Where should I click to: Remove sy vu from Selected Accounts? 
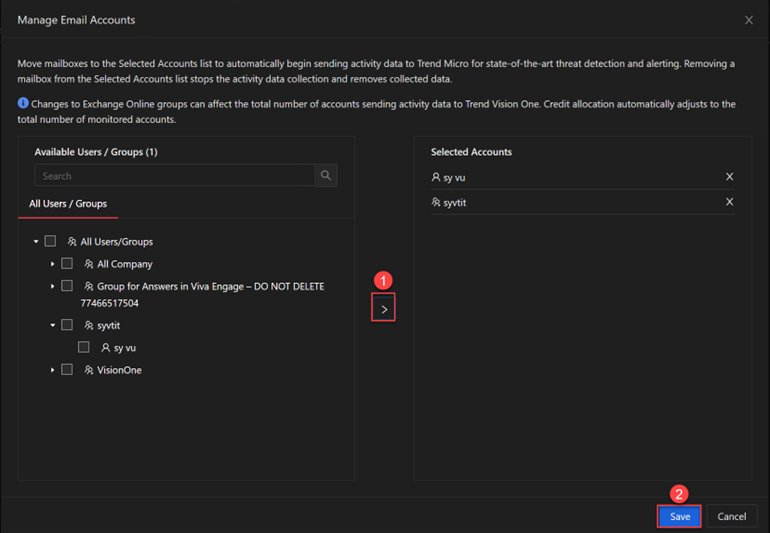coord(729,177)
